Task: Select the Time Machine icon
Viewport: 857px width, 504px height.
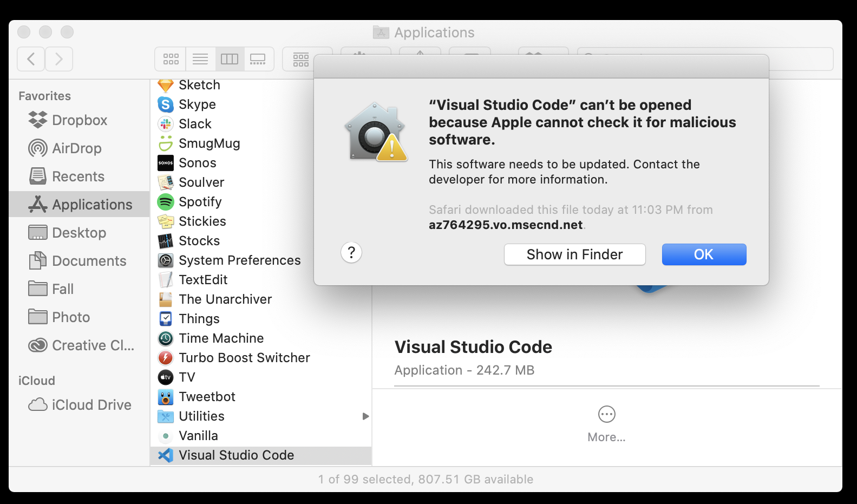Action: pos(166,338)
